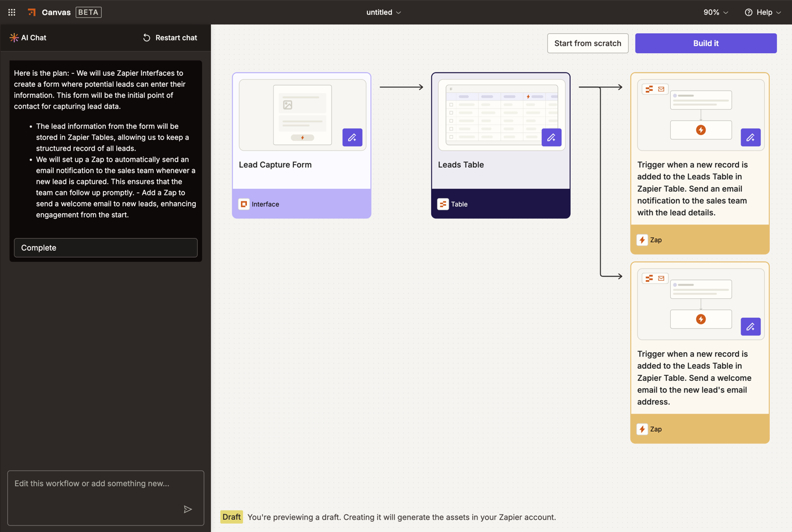Screen dimensions: 792x532
Task: Select the Leads Table thumbnail
Action: click(501, 115)
